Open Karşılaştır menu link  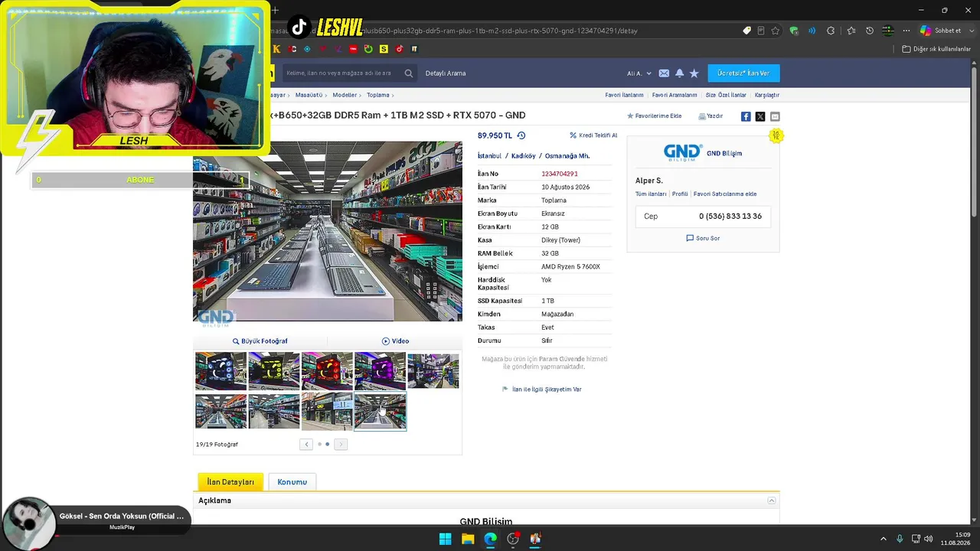tap(767, 95)
